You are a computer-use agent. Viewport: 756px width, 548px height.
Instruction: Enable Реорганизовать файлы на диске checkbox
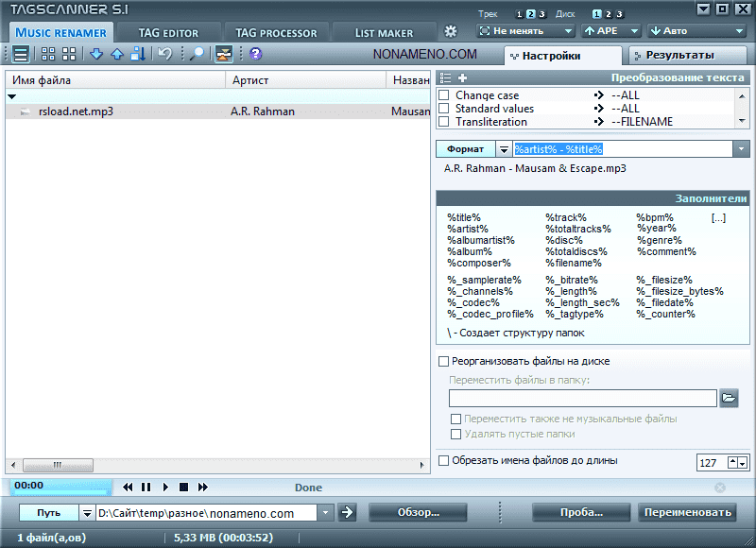(443, 361)
